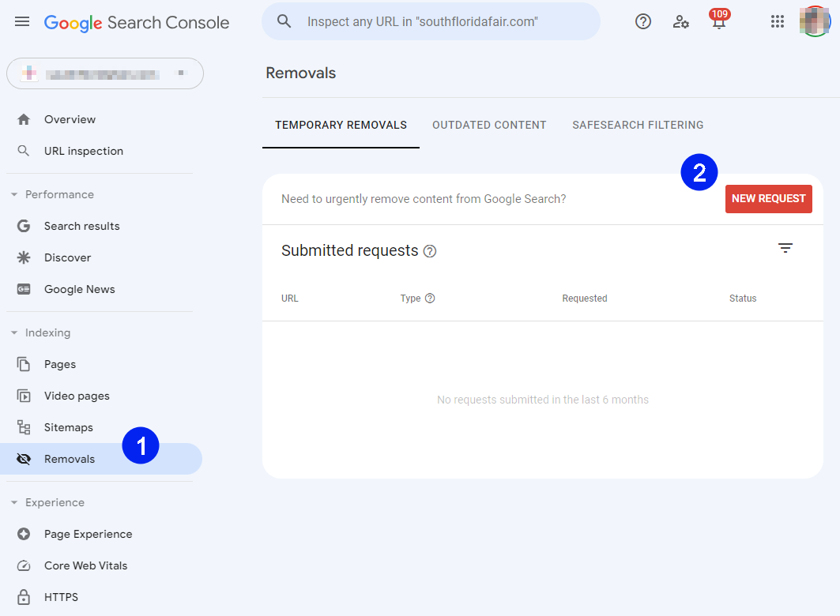Open the Help question mark icon
Viewport: 840px width, 616px height.
643,21
